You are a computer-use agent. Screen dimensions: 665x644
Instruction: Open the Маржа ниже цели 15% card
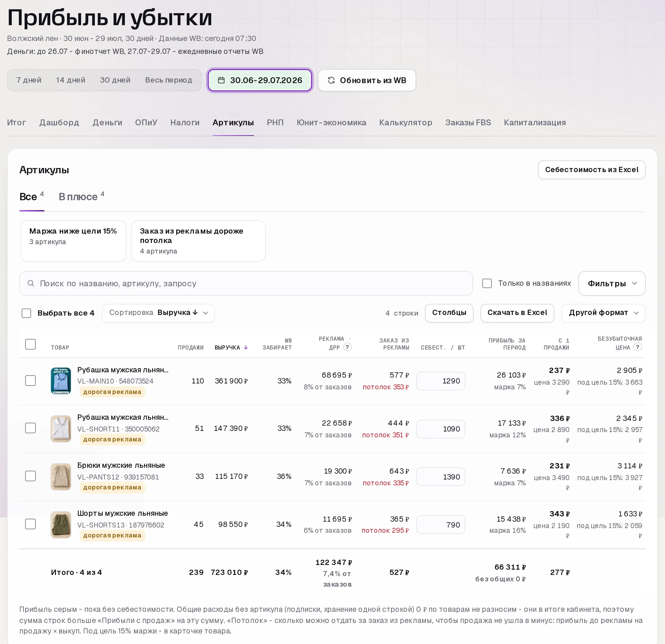(x=73, y=241)
